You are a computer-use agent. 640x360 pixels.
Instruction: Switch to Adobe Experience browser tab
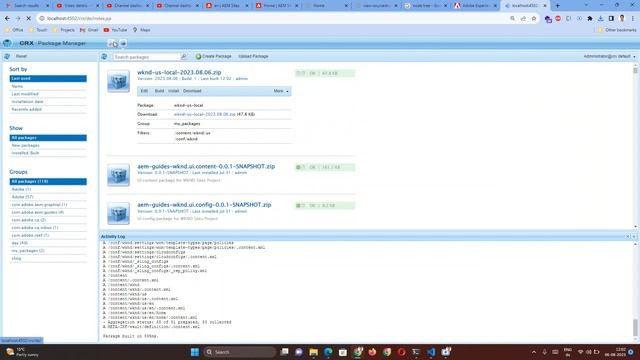(476, 6)
